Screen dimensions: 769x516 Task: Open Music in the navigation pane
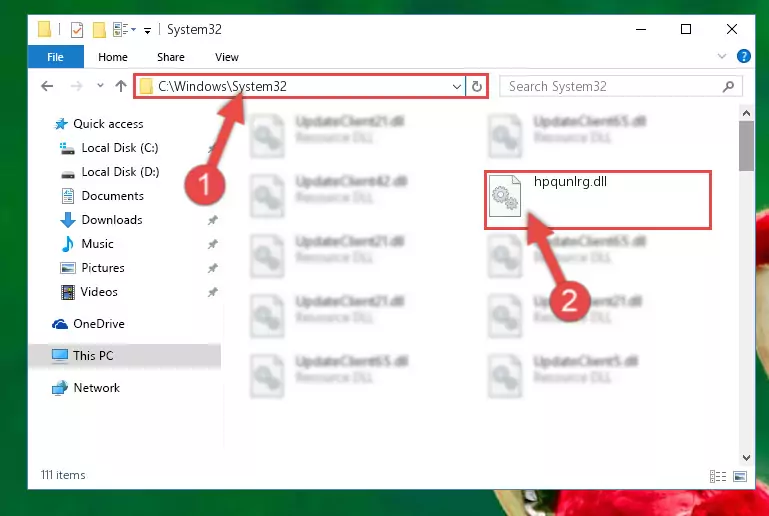coord(97,244)
